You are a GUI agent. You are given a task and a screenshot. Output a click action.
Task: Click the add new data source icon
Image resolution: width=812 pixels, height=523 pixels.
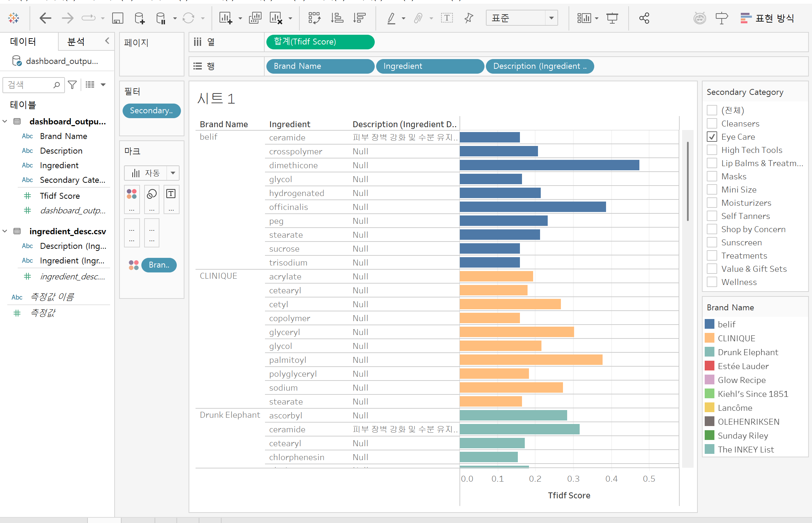pyautogui.click(x=139, y=18)
